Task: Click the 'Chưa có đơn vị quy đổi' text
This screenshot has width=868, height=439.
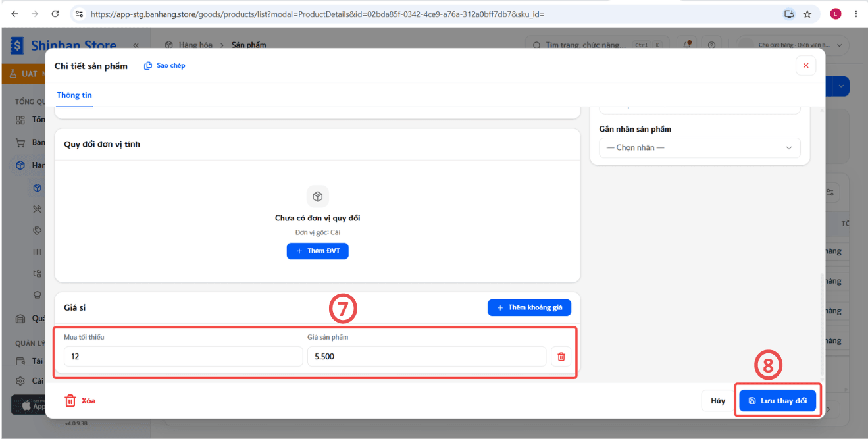Action: click(x=317, y=218)
